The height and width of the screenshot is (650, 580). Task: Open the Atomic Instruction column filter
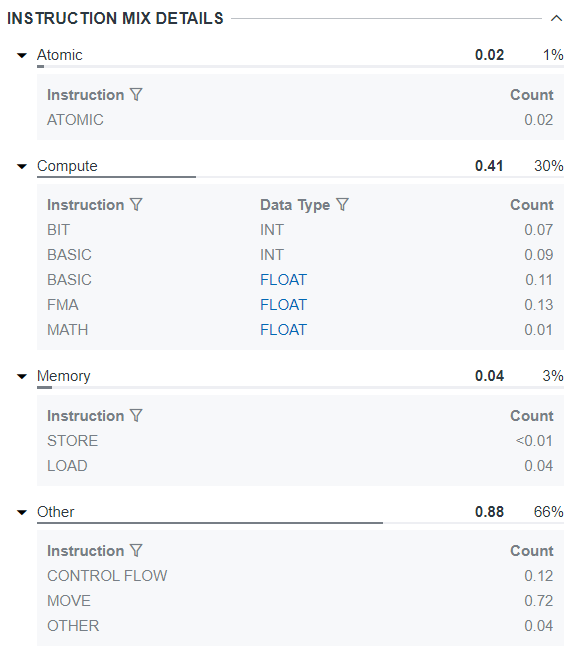click(136, 95)
